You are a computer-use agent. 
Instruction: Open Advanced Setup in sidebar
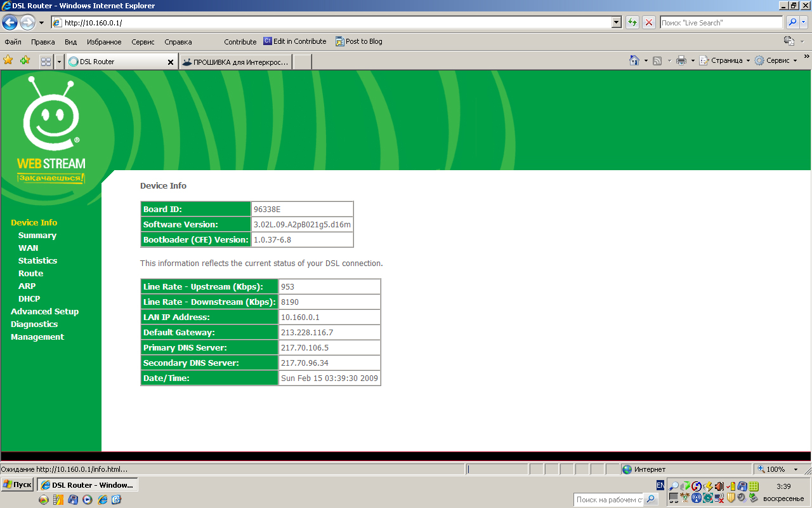pos(44,312)
